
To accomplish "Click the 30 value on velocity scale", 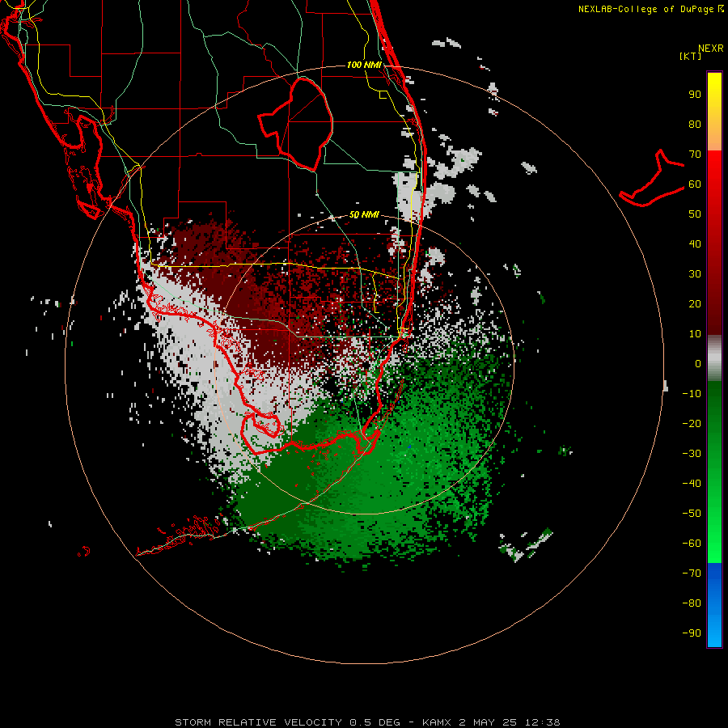I will pos(695,274).
